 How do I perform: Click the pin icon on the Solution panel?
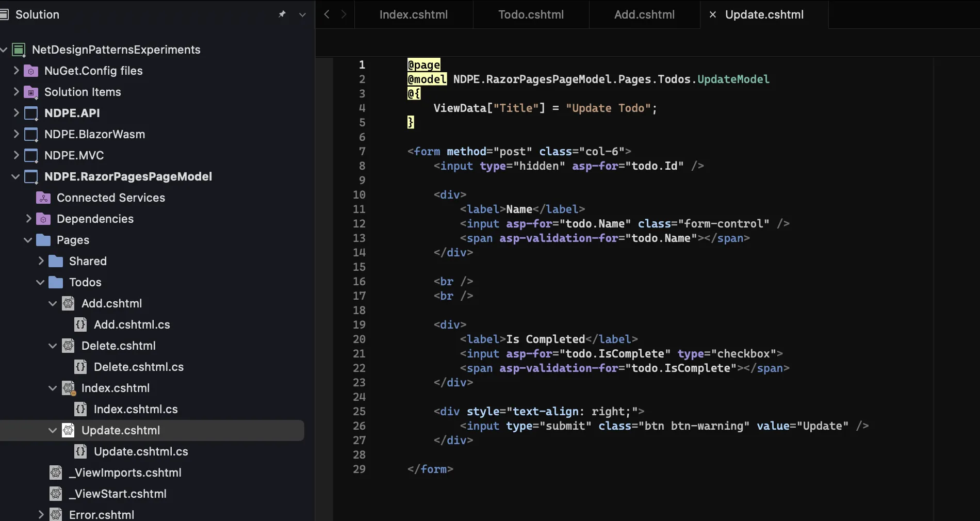[282, 14]
